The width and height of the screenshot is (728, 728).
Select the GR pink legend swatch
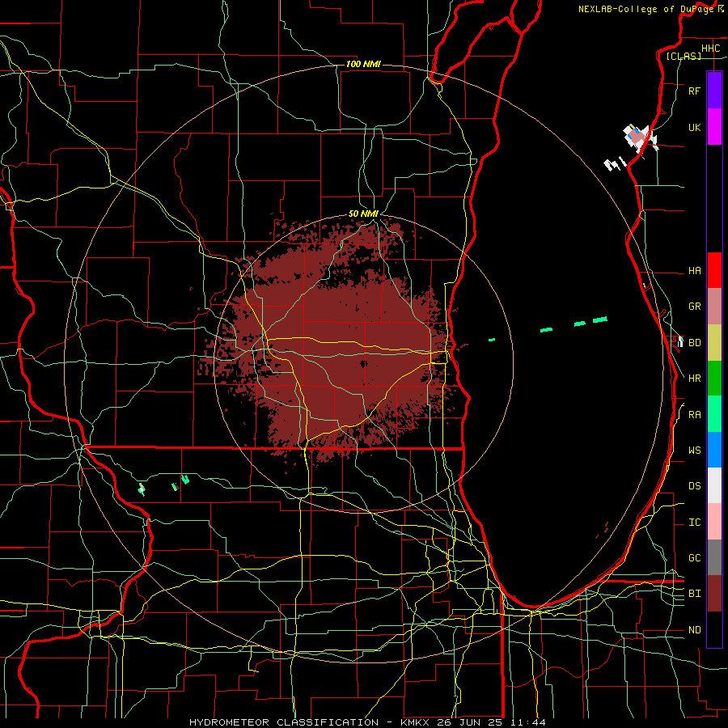pos(714,307)
